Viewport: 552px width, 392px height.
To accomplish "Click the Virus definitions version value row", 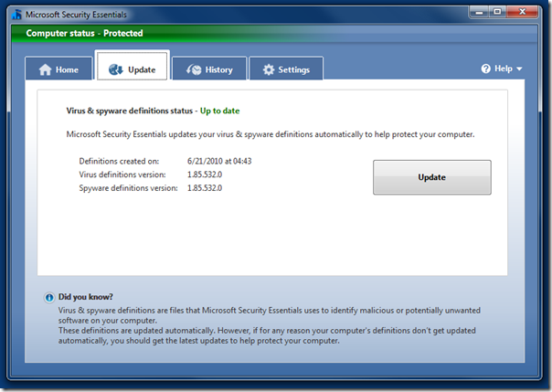I will tap(205, 175).
